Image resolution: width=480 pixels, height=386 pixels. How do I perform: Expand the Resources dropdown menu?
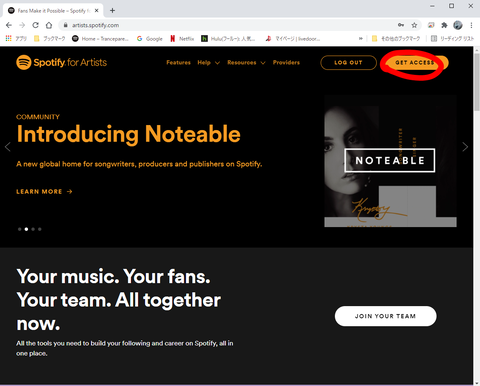[246, 63]
